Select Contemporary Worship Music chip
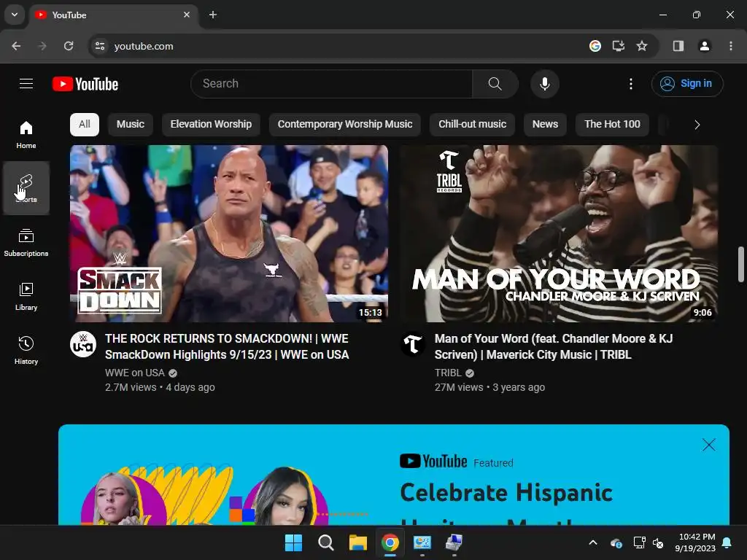This screenshot has height=560, width=747. pos(345,124)
